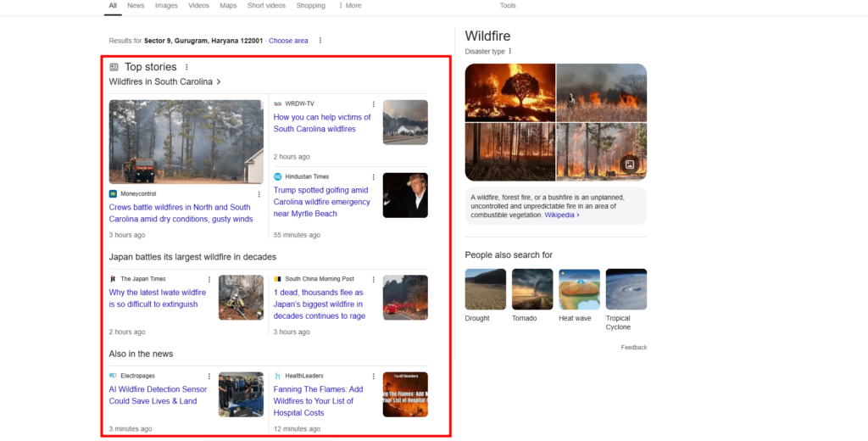868x441 pixels.
Task: Select the Tornado related search
Action: coord(532,295)
